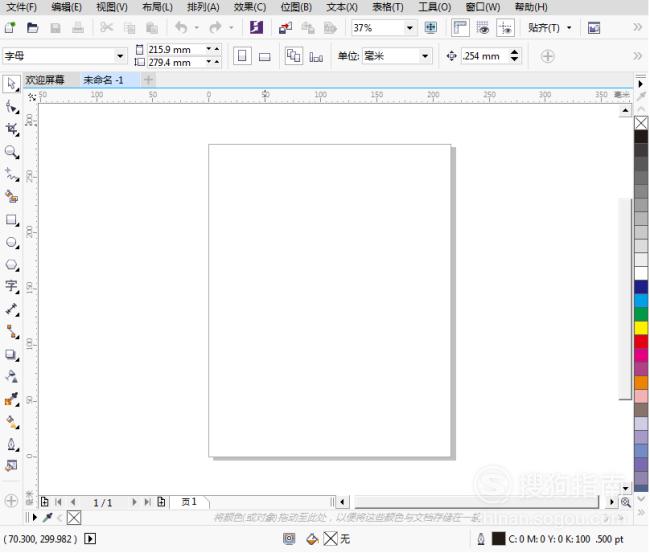Click the quick customize toolbox plus button
This screenshot has width=650, height=553.
pos(11,500)
